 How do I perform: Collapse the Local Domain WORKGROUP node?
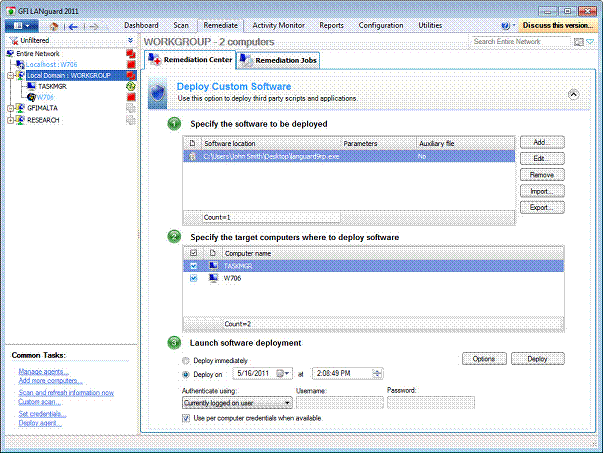pos(10,75)
